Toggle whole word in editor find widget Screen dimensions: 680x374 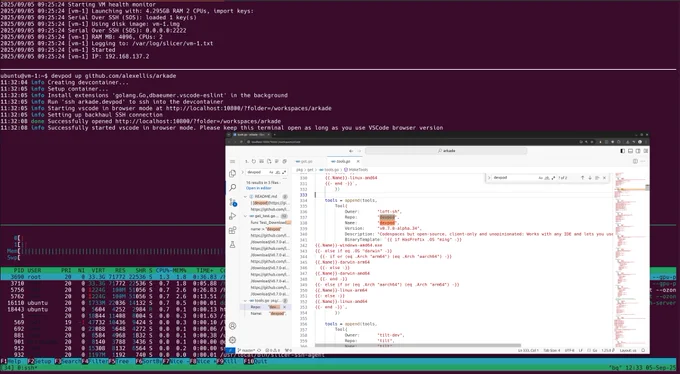(x=547, y=178)
